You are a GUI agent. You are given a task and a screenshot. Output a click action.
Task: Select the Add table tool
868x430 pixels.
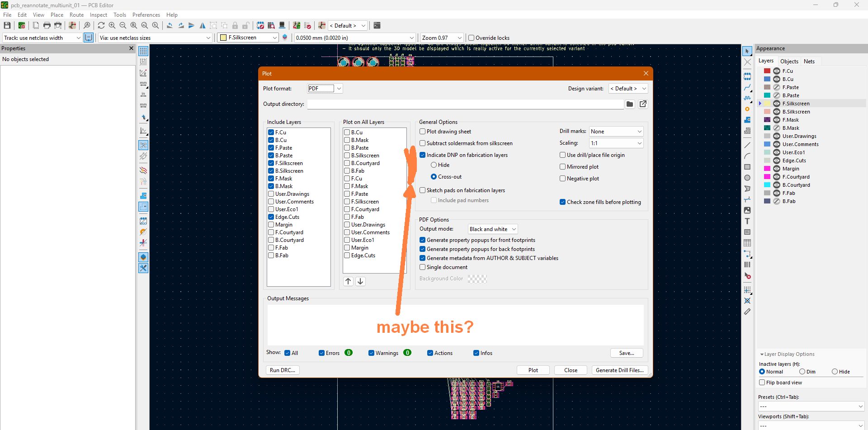[x=747, y=243]
